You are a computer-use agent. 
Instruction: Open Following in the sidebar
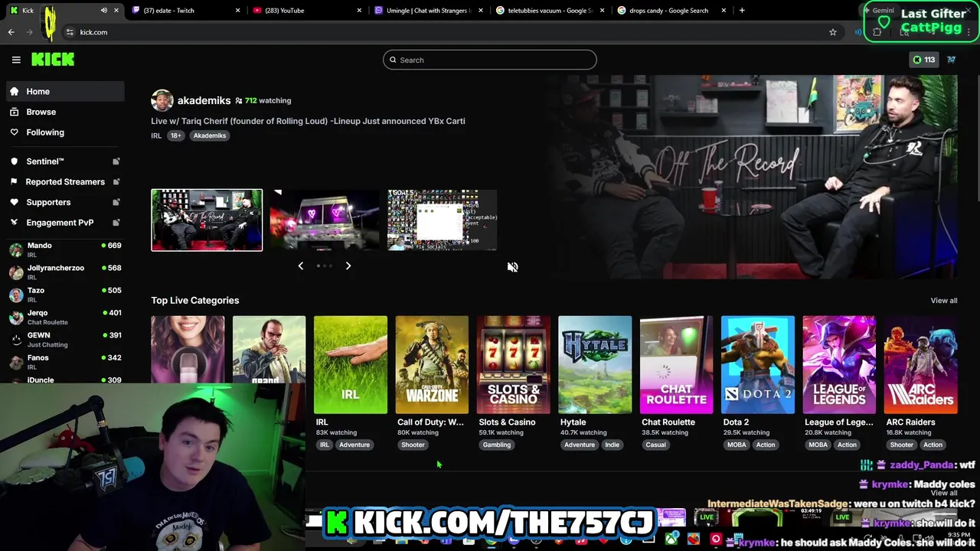pos(64,132)
